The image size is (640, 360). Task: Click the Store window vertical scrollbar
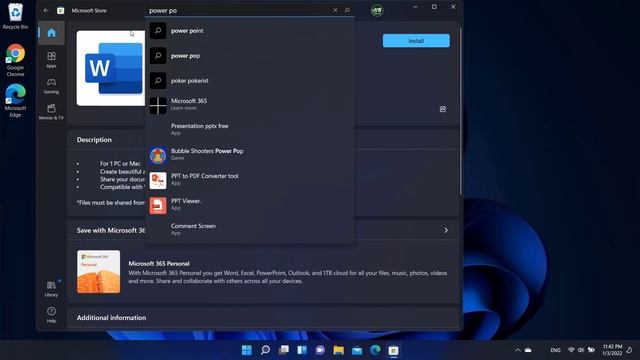coord(461,110)
